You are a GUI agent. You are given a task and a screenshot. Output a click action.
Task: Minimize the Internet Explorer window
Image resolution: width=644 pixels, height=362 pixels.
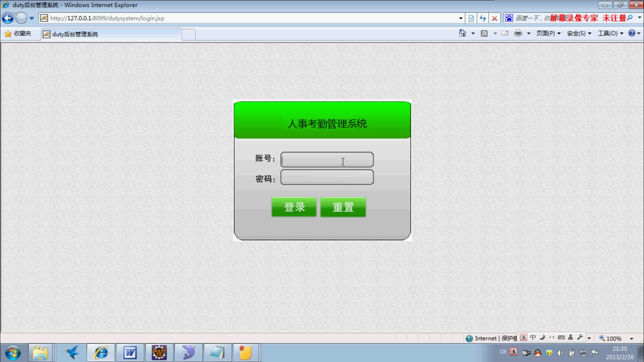pyautogui.click(x=605, y=5)
